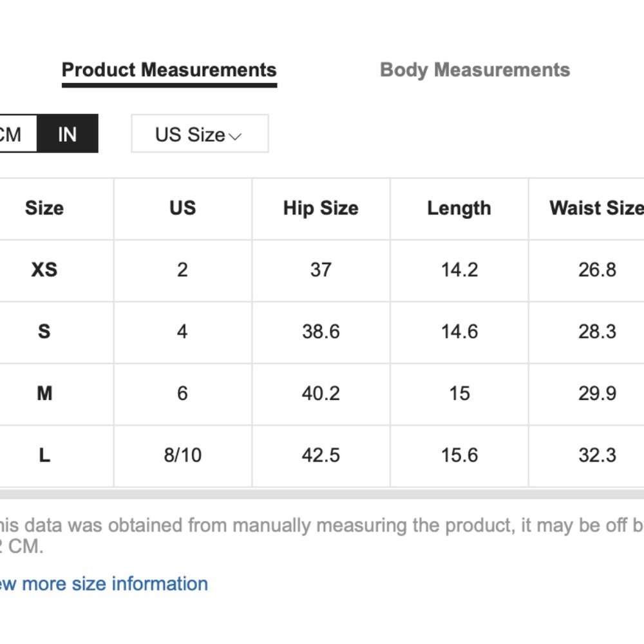Switch units to CM
The image size is (644, 644).
pyautogui.click(x=13, y=134)
